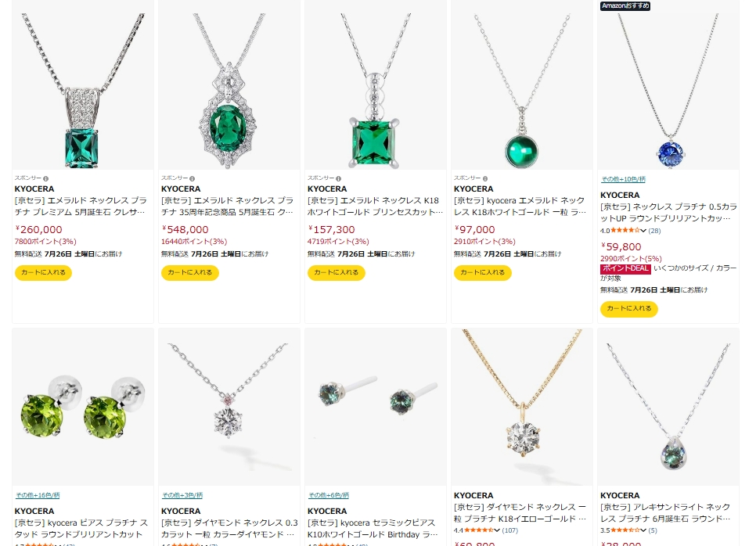Viewport: 756px width, 546px height.
Task: Click sponsor info icon under ¥548,000 necklace
Action: (192, 178)
